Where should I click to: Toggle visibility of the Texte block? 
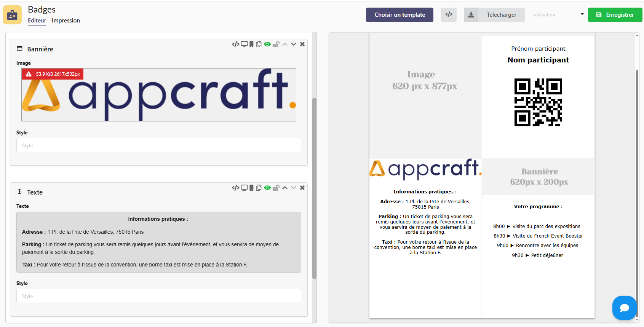click(x=267, y=188)
